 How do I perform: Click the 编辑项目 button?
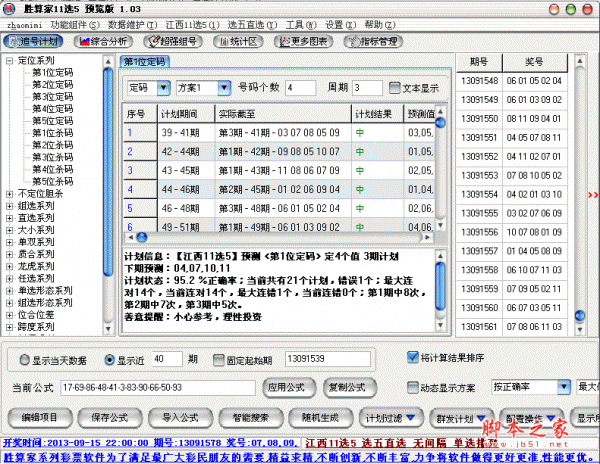40,418
